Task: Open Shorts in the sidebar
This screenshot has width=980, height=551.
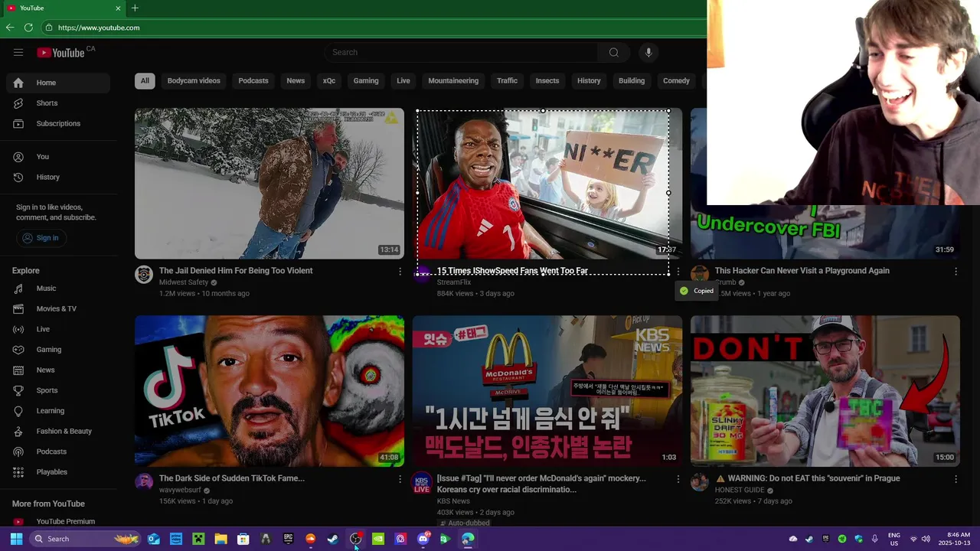Action: [58, 103]
